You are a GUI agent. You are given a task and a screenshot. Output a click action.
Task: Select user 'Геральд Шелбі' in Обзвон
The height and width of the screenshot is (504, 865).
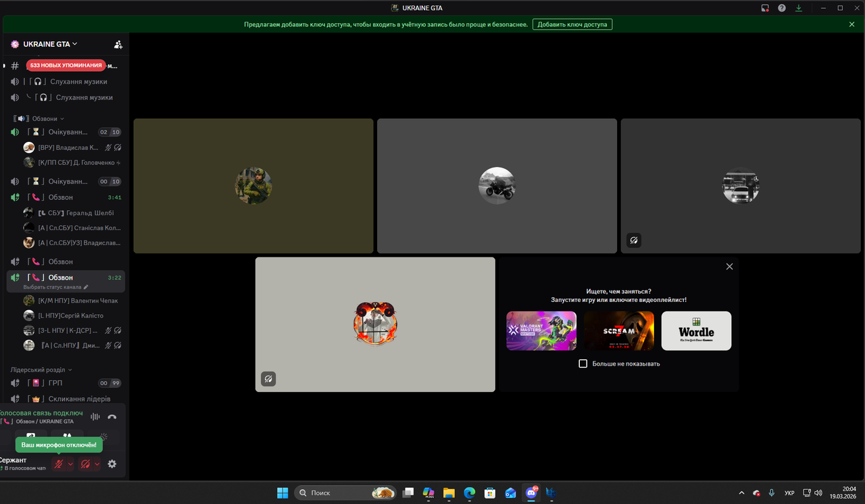73,213
